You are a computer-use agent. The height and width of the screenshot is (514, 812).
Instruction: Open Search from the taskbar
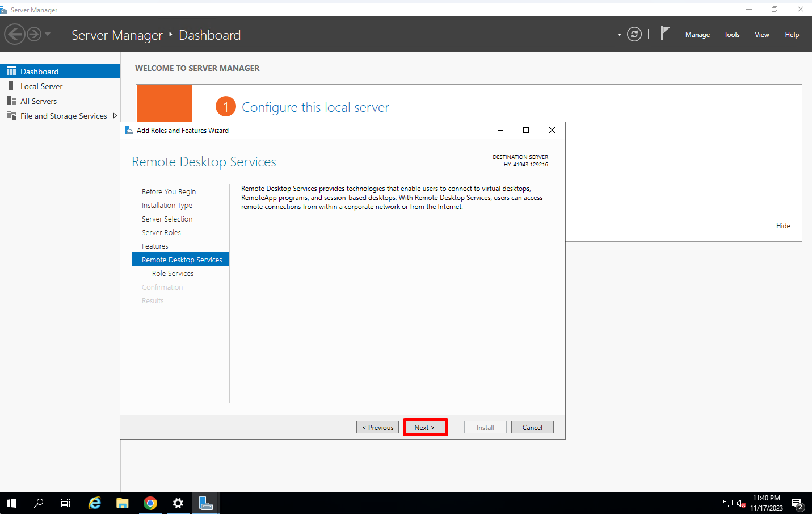38,503
